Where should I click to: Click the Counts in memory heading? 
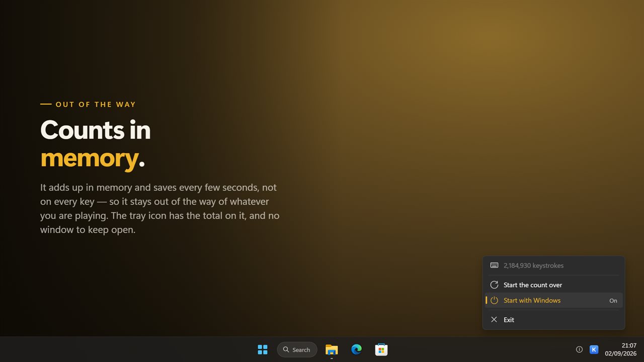pyautogui.click(x=96, y=144)
